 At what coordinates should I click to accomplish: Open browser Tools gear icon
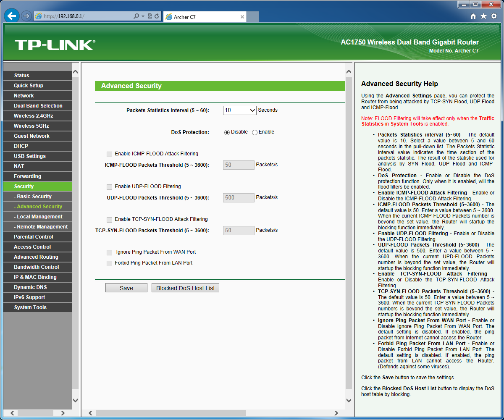(494, 16)
